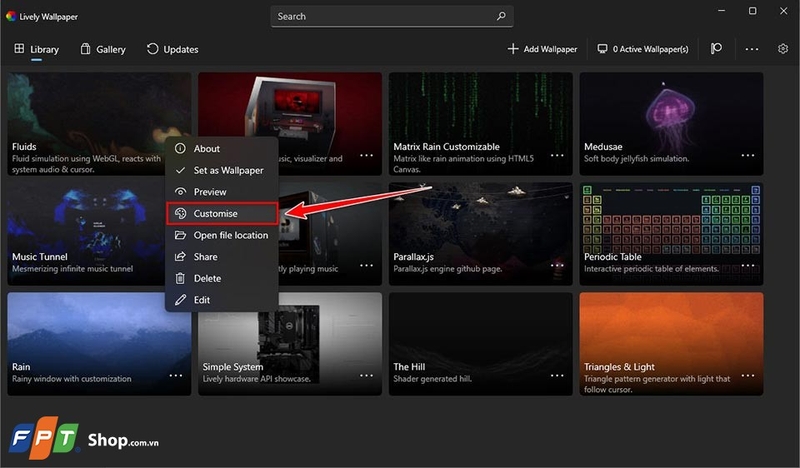Select the Periodic Table wallpaper thumbnail
This screenshot has height=468, width=800.
pos(671,234)
